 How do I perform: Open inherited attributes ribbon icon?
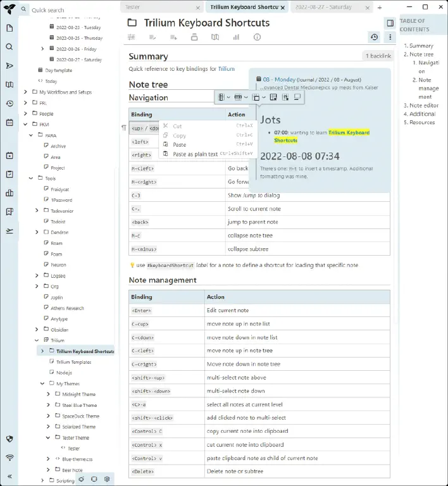[x=173, y=37]
